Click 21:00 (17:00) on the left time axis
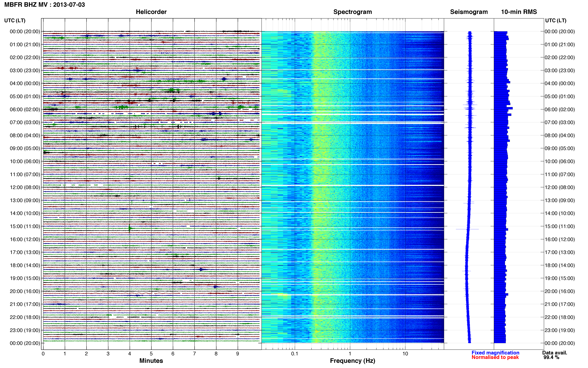The height and width of the screenshot is (368, 588). click(25, 304)
